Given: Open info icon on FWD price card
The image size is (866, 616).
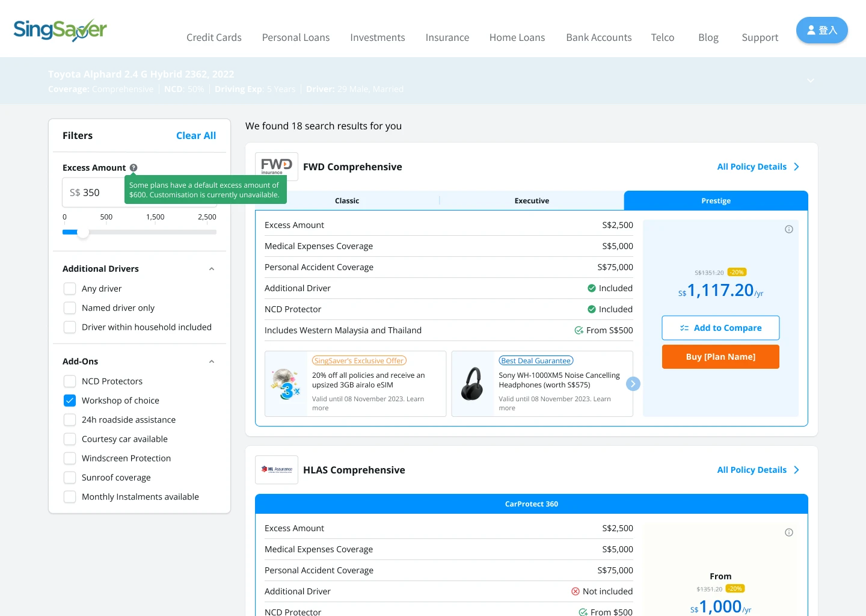Looking at the screenshot, I should (x=789, y=229).
